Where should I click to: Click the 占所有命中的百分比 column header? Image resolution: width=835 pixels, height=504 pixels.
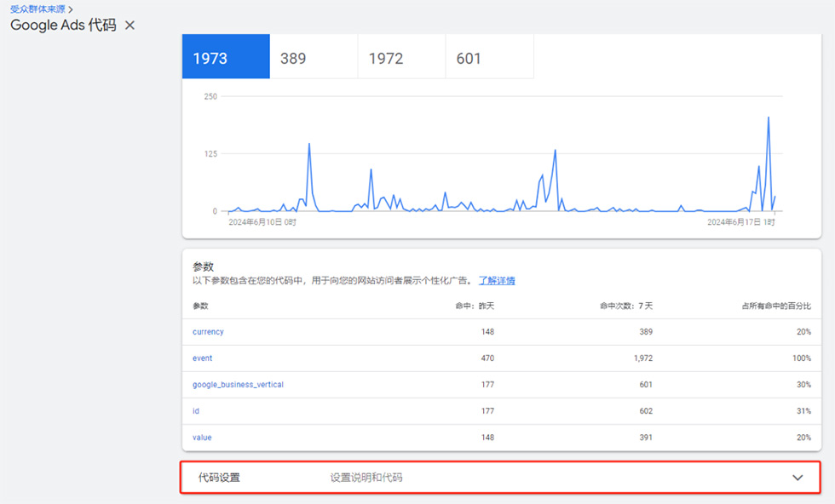tap(775, 306)
